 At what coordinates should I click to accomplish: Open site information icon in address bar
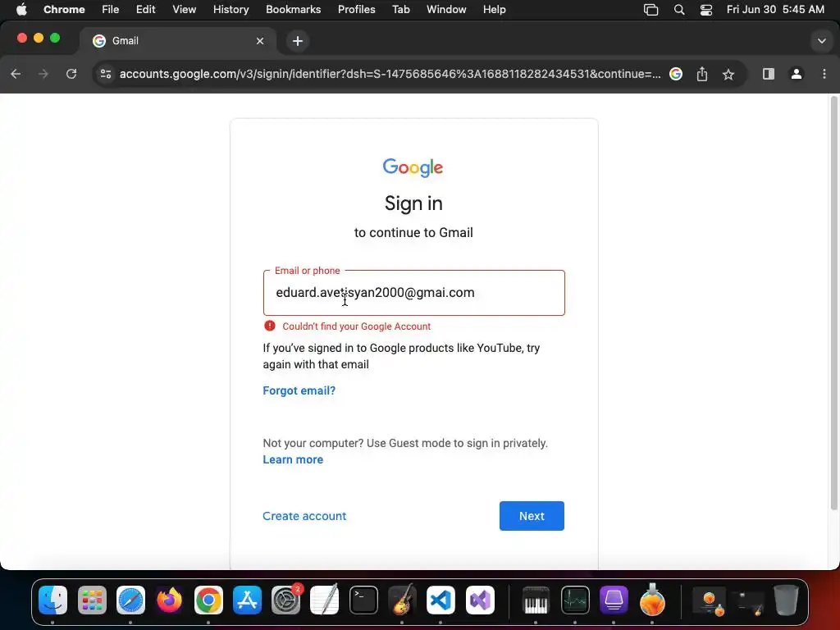[x=106, y=74]
